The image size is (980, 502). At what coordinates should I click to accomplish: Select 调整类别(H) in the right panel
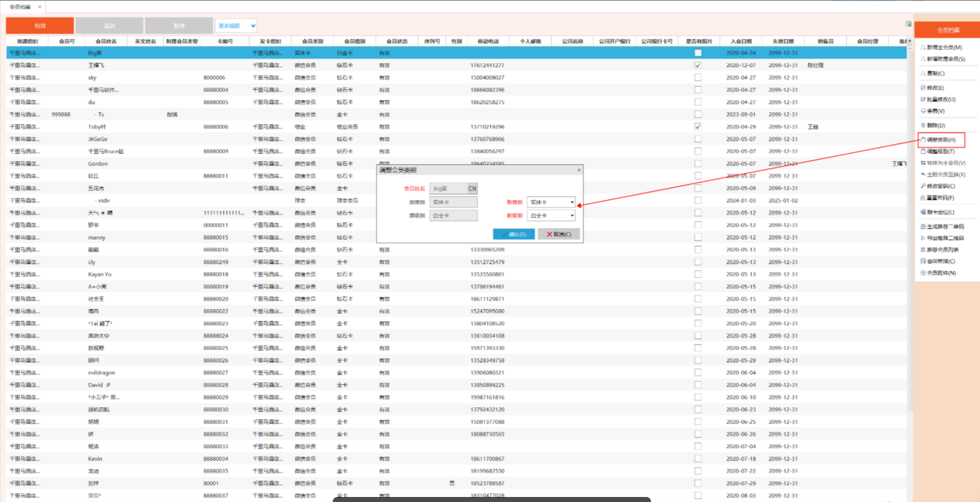[941, 140]
